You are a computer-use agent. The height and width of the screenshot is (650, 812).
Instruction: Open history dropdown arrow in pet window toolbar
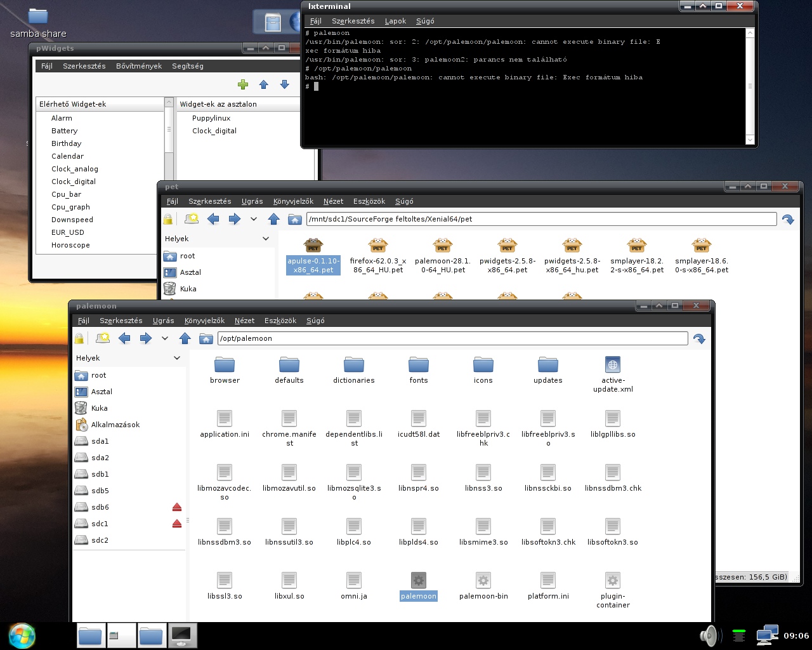pyautogui.click(x=254, y=219)
